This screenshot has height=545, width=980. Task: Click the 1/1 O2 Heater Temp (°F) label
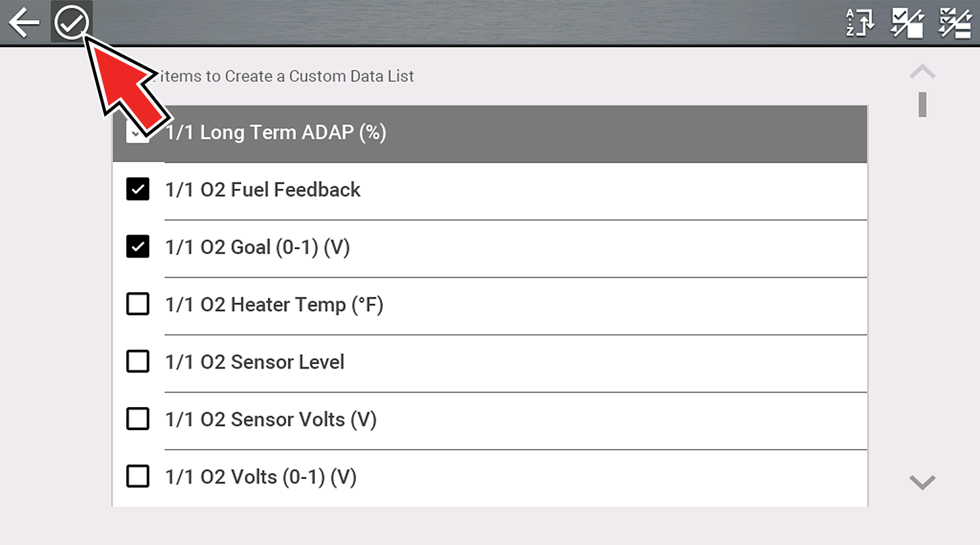pos(274,305)
